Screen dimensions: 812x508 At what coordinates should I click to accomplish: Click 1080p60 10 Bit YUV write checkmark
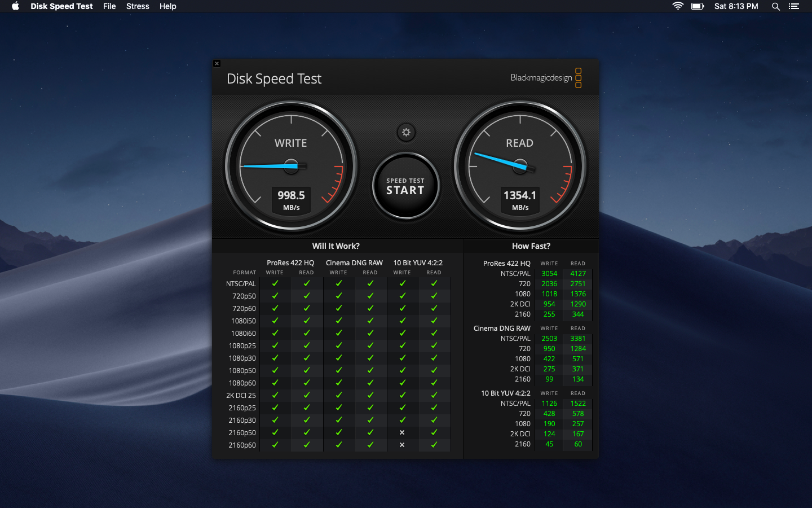[403, 383]
